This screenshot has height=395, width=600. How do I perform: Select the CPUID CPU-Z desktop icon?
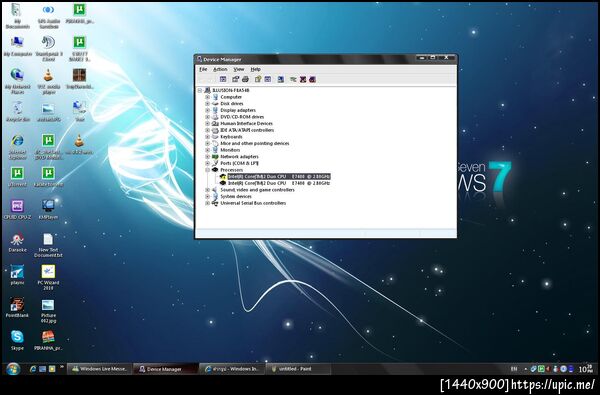pos(17,209)
